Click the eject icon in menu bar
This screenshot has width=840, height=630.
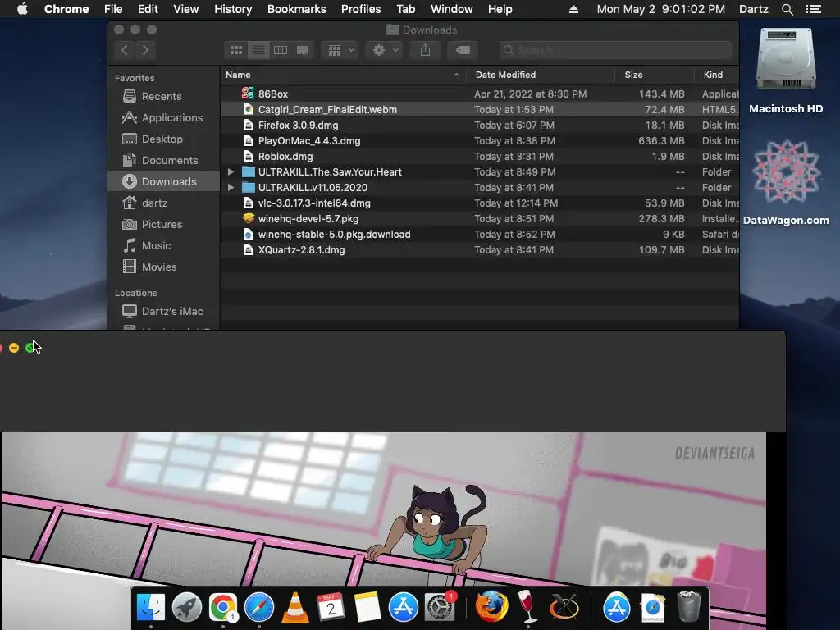[x=573, y=9]
